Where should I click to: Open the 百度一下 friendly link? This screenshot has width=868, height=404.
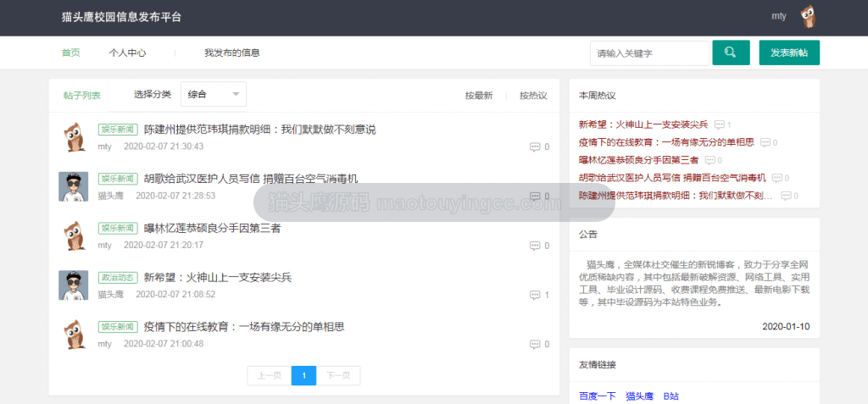tap(598, 396)
